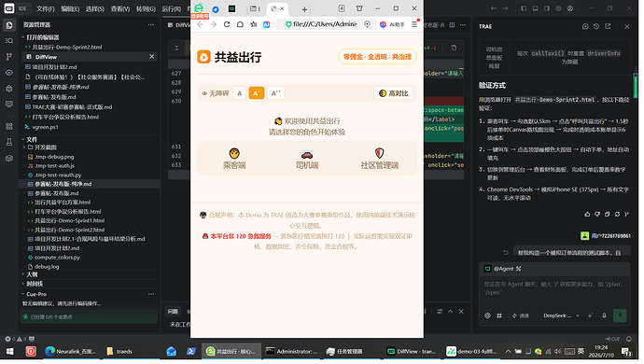
Task: Open the 编辑(E) menu
Action: pos(70,8)
